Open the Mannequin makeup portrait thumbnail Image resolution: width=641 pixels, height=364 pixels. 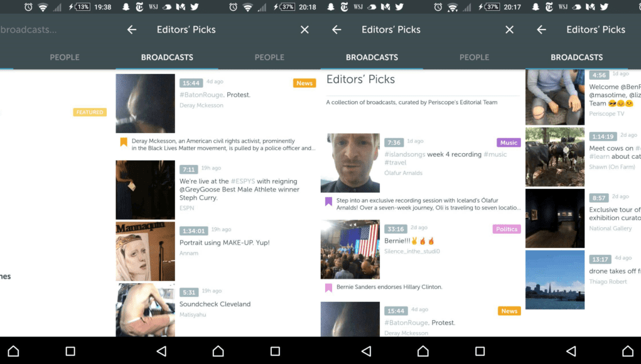(x=145, y=251)
